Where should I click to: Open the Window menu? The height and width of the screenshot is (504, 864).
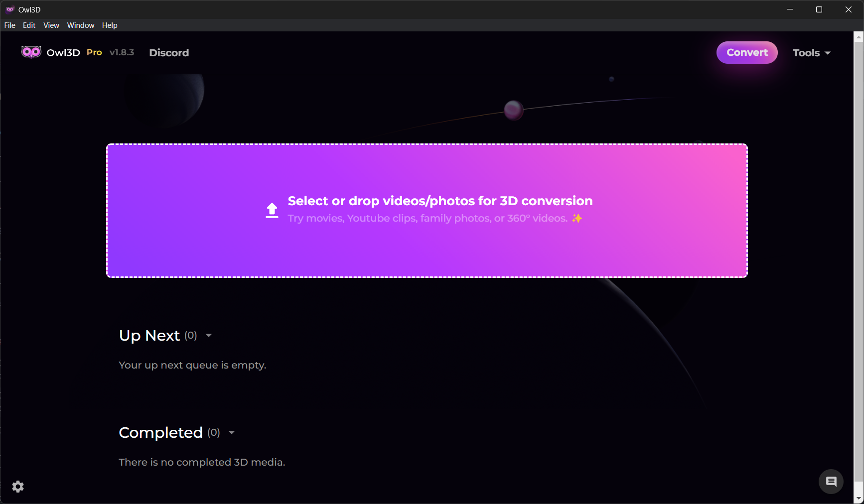(81, 25)
